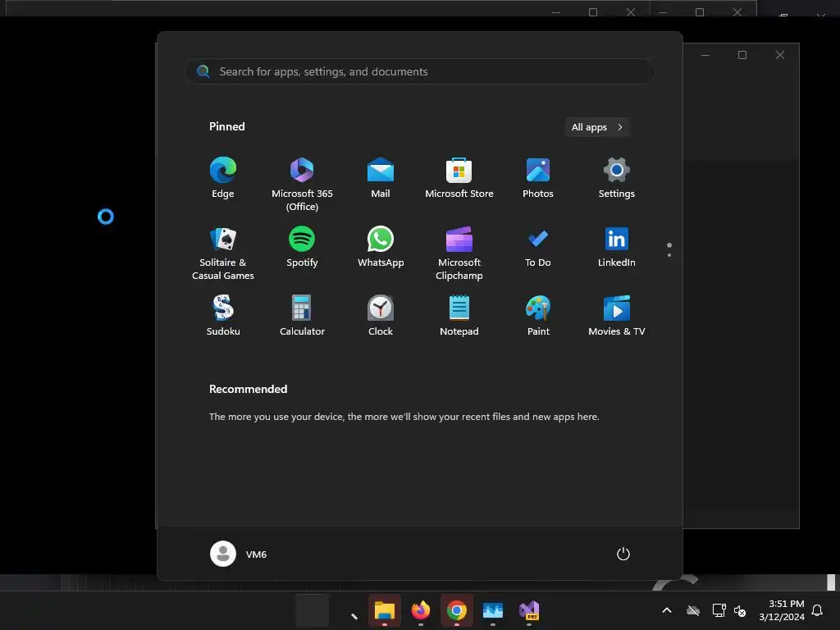Image resolution: width=840 pixels, height=630 pixels.
Task: Switch to Google Chrome in taskbar
Action: [456, 610]
